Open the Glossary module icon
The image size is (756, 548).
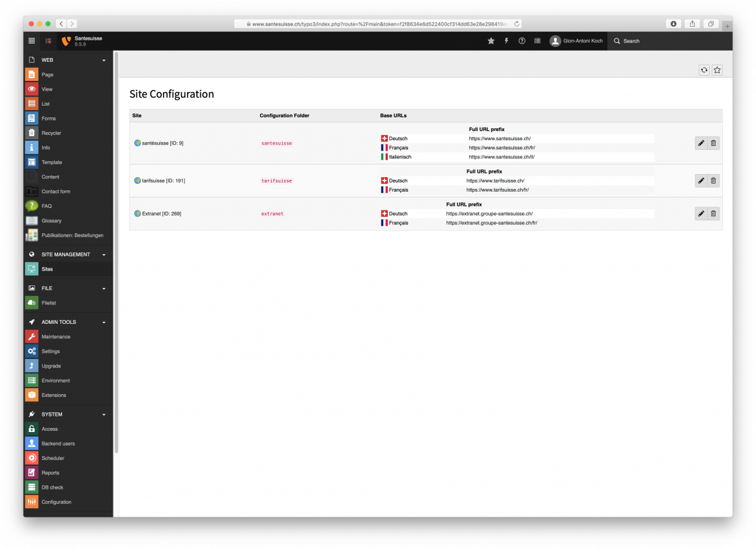[x=31, y=220]
